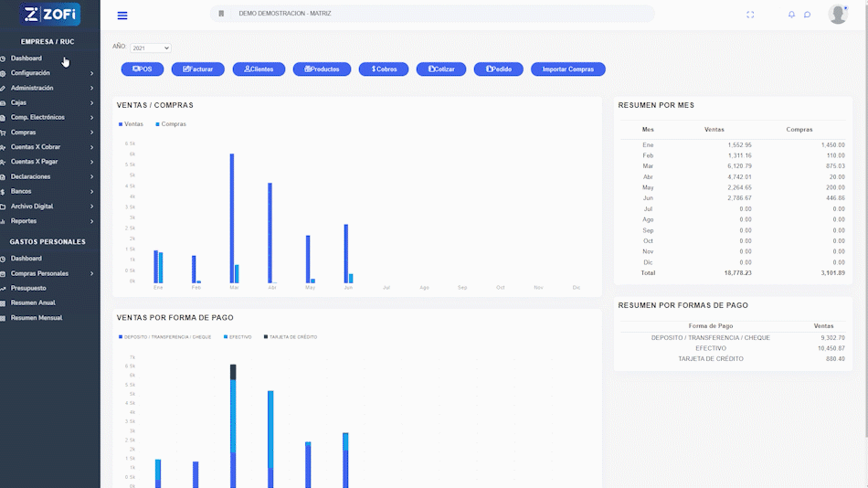Expand the Configuración submenu chevron
This screenshot has height=488, width=868.
point(91,73)
